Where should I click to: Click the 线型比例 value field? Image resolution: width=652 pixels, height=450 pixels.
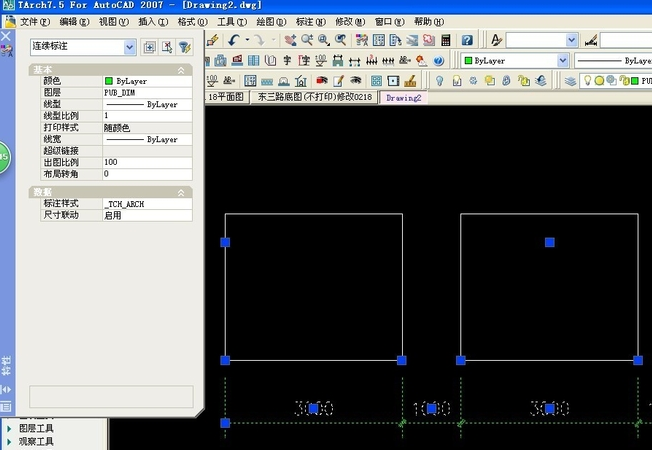(147, 116)
